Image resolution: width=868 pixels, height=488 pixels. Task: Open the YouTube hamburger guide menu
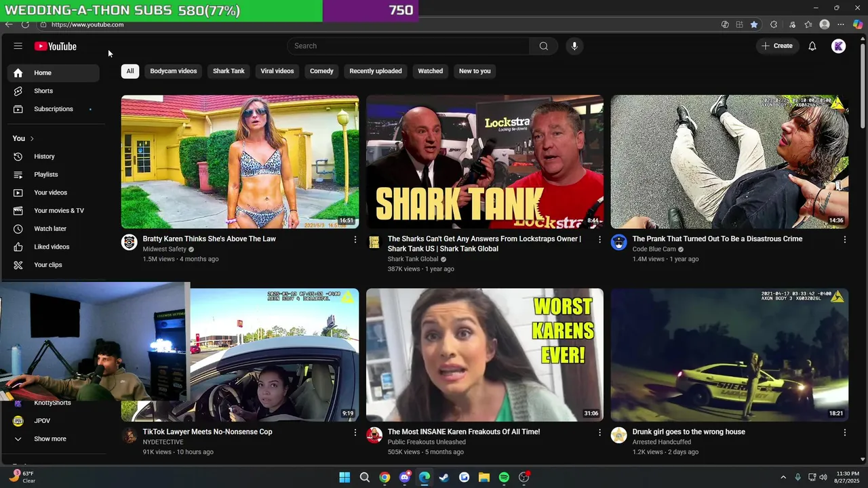(x=18, y=46)
